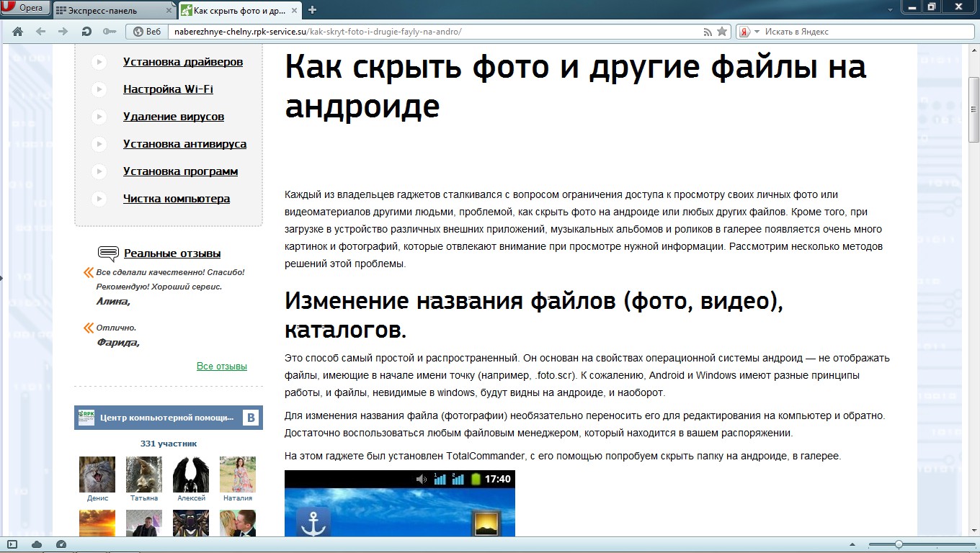Screen dimensions: 980x553
Task: Open the Реальные отзывы heading link
Action: click(172, 253)
